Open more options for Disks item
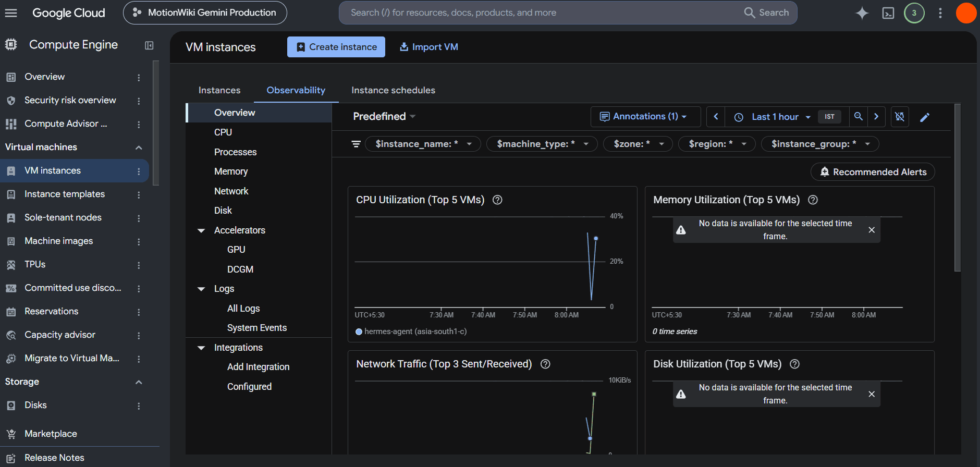The height and width of the screenshot is (467, 980). click(x=139, y=405)
